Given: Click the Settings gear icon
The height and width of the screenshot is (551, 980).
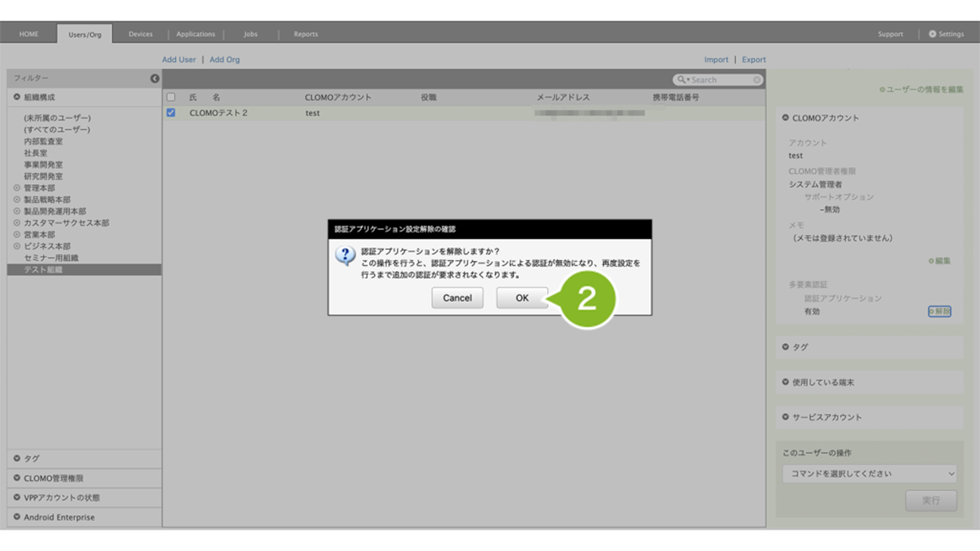Looking at the screenshot, I should [933, 34].
